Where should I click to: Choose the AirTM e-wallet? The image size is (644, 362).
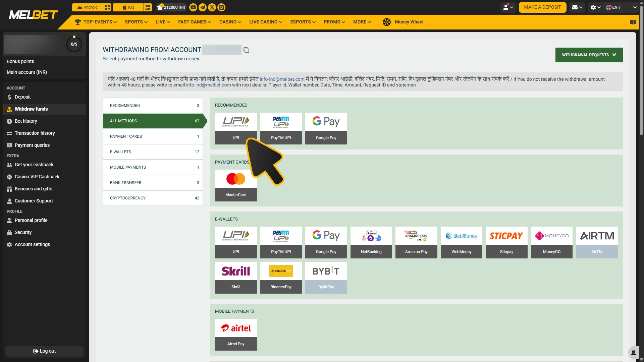pyautogui.click(x=597, y=243)
